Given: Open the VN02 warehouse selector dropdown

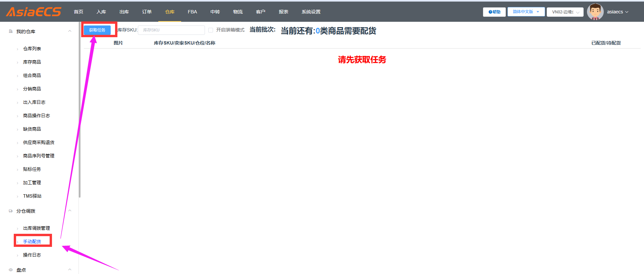Looking at the screenshot, I should [x=565, y=12].
